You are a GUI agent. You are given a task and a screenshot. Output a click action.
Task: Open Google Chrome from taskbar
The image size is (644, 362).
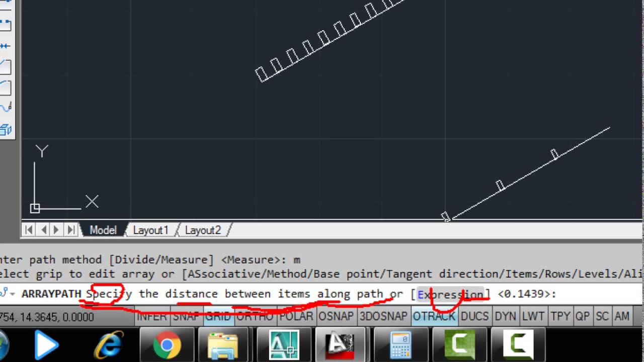(x=167, y=345)
